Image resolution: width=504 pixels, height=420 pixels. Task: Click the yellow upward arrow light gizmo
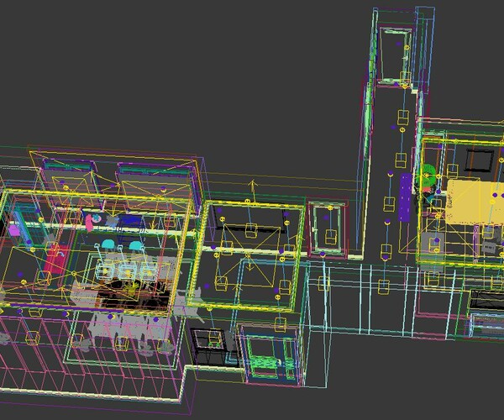tap(253, 190)
